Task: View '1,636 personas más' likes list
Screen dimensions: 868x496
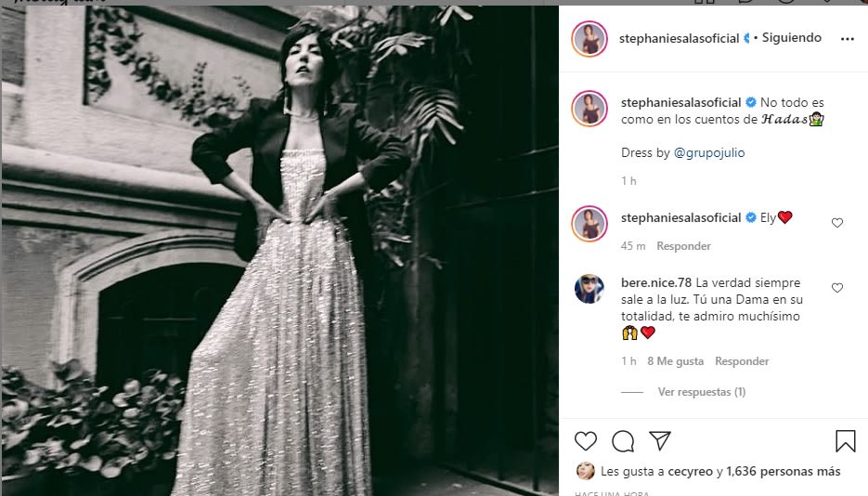Action: point(784,472)
